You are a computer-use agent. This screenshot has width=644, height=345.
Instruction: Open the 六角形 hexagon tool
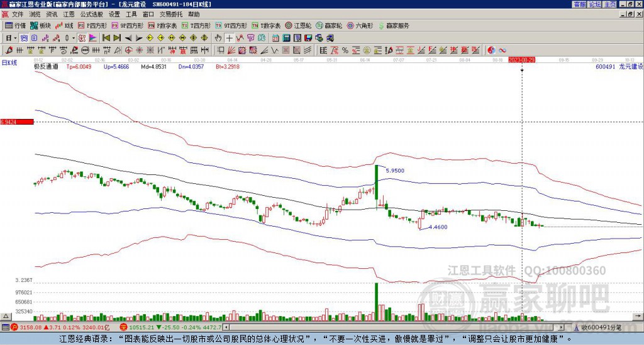point(360,25)
